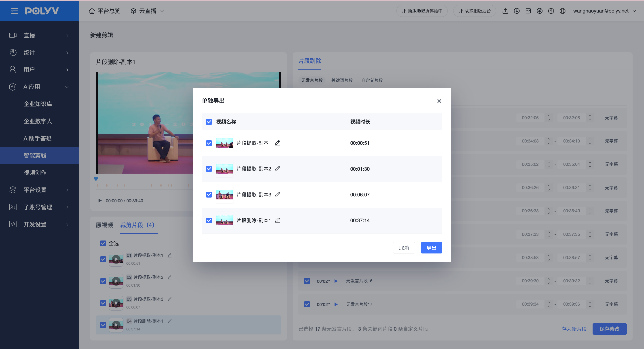Open help question mark icon
Image resolution: width=644 pixels, height=349 pixels.
tap(551, 11)
